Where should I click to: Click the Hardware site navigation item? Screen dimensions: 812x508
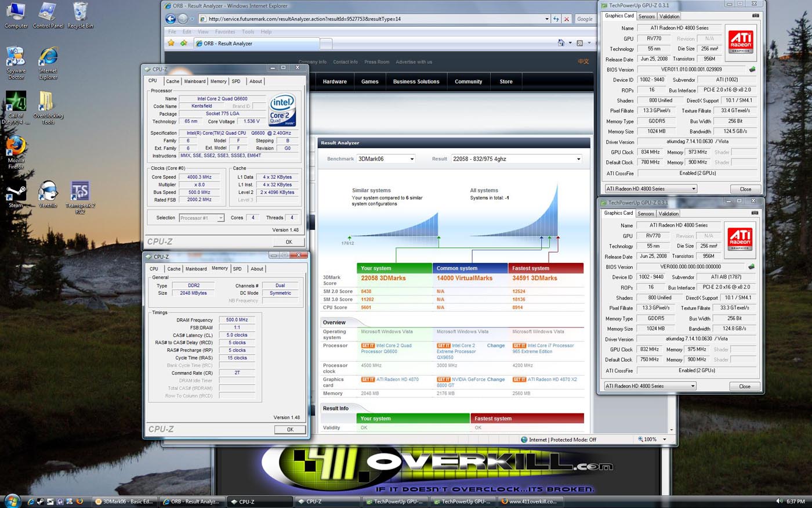335,82
